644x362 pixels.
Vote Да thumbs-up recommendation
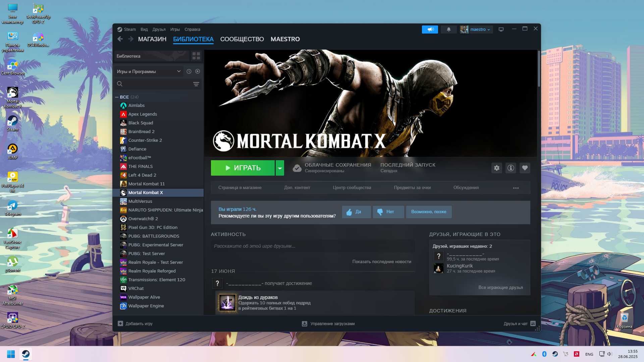pyautogui.click(x=356, y=212)
